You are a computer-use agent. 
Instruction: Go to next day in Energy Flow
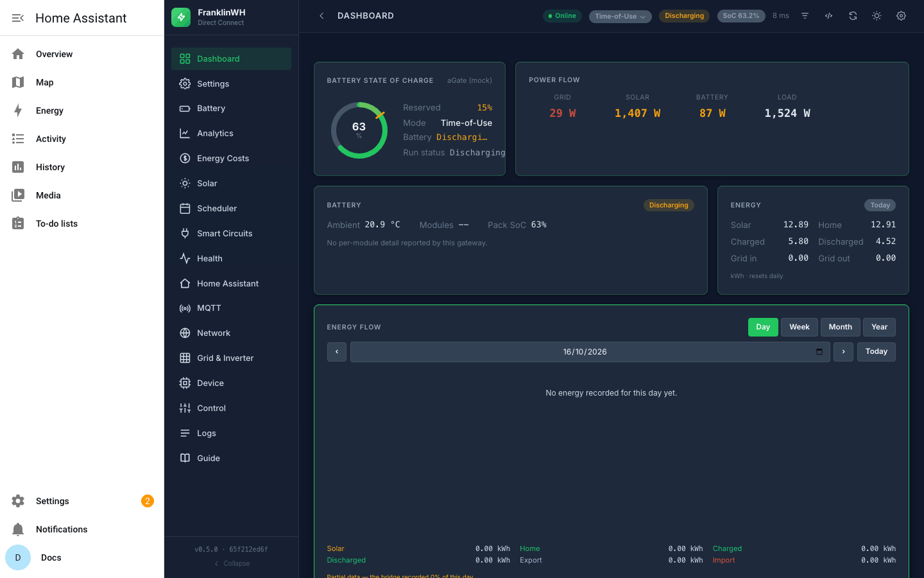click(x=843, y=352)
